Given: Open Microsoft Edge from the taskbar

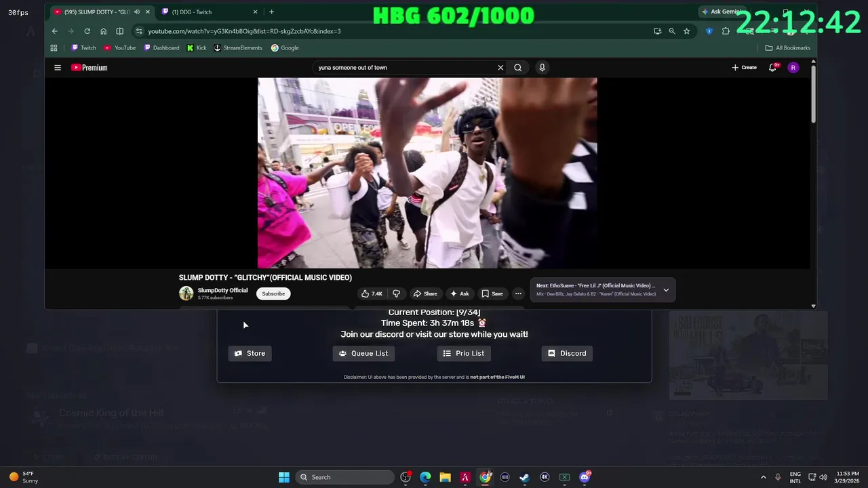Looking at the screenshot, I should coord(425,477).
